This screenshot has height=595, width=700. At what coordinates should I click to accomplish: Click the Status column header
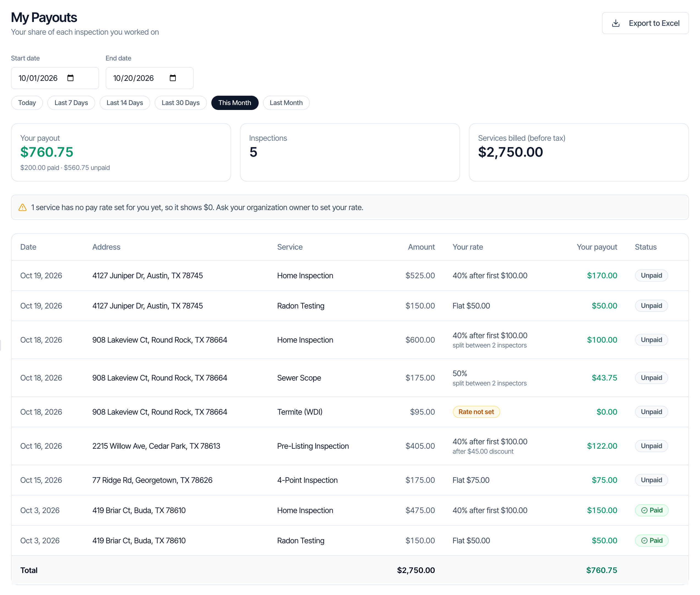pyautogui.click(x=645, y=247)
